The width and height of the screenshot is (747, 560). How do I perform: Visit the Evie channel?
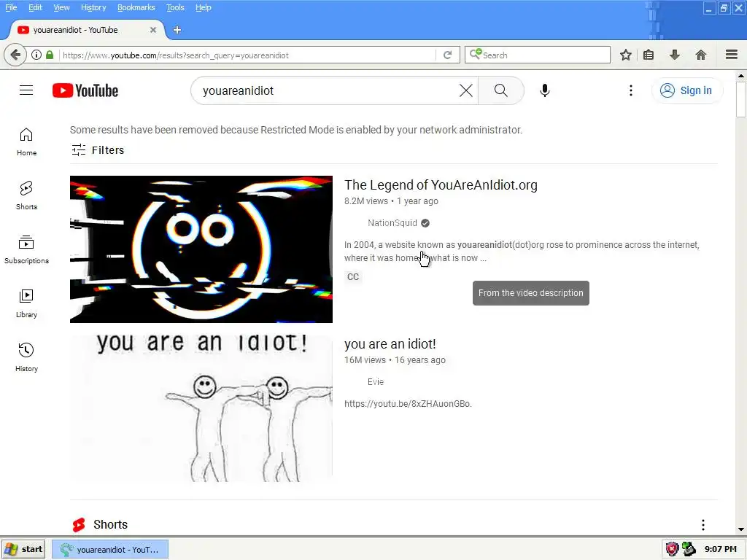pyautogui.click(x=376, y=382)
